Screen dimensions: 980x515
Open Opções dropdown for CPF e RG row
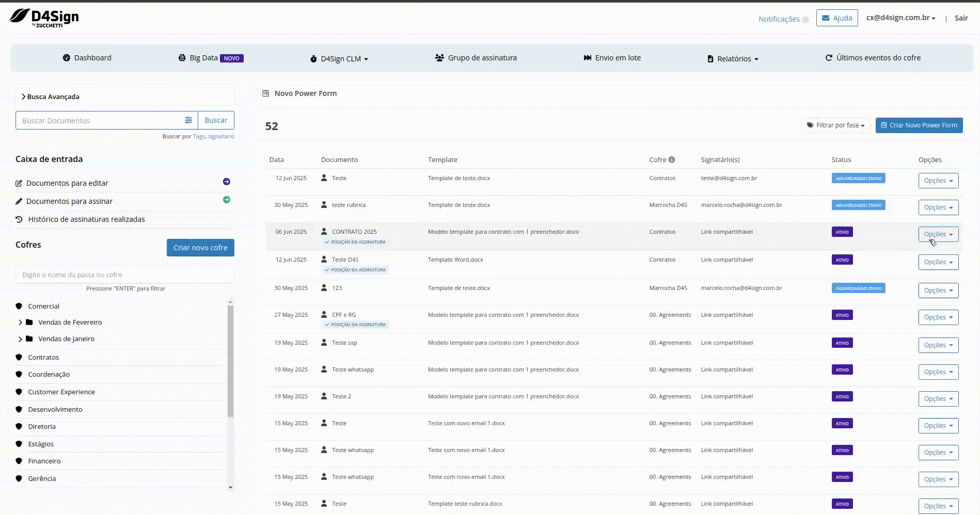(938, 317)
